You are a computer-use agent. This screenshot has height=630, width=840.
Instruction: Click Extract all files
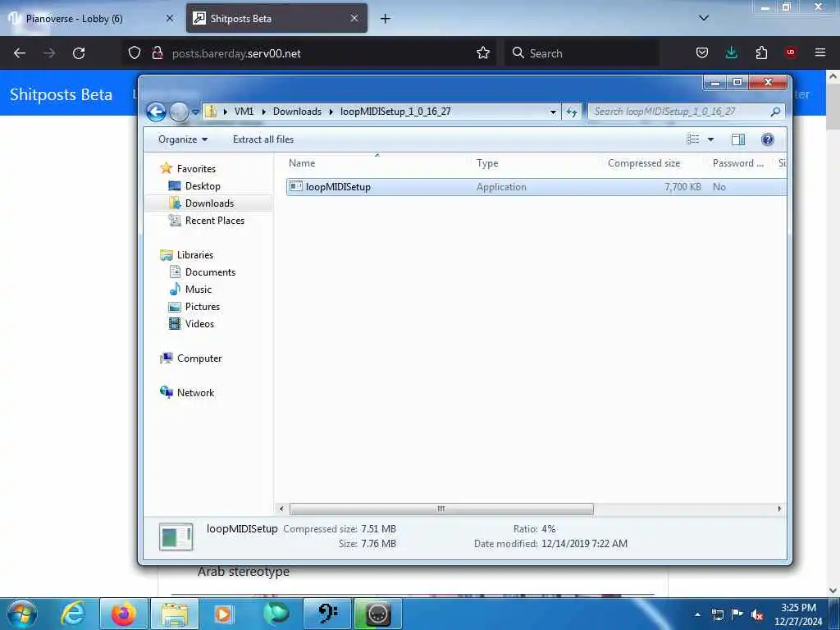coord(263,139)
